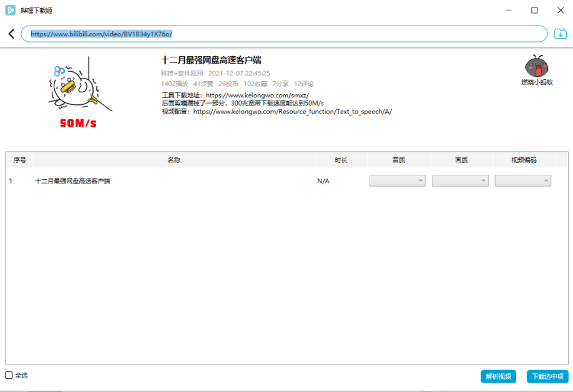Click the 名称 column header

pyautogui.click(x=174, y=160)
